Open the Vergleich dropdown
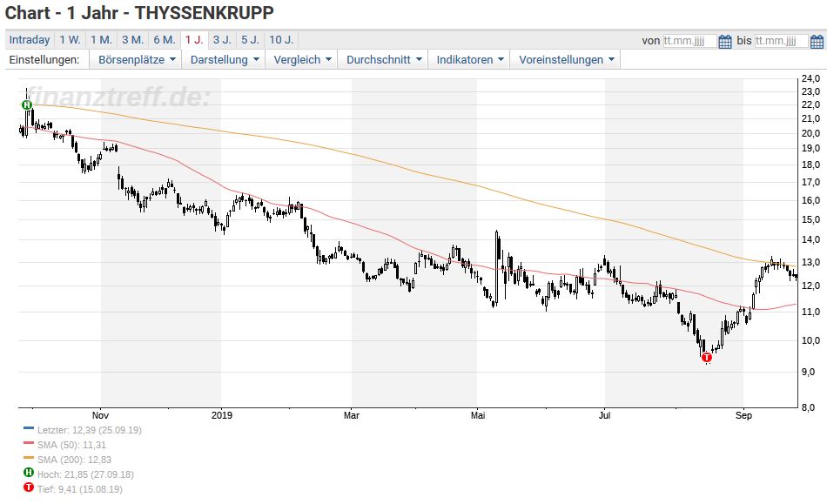 coord(302,59)
